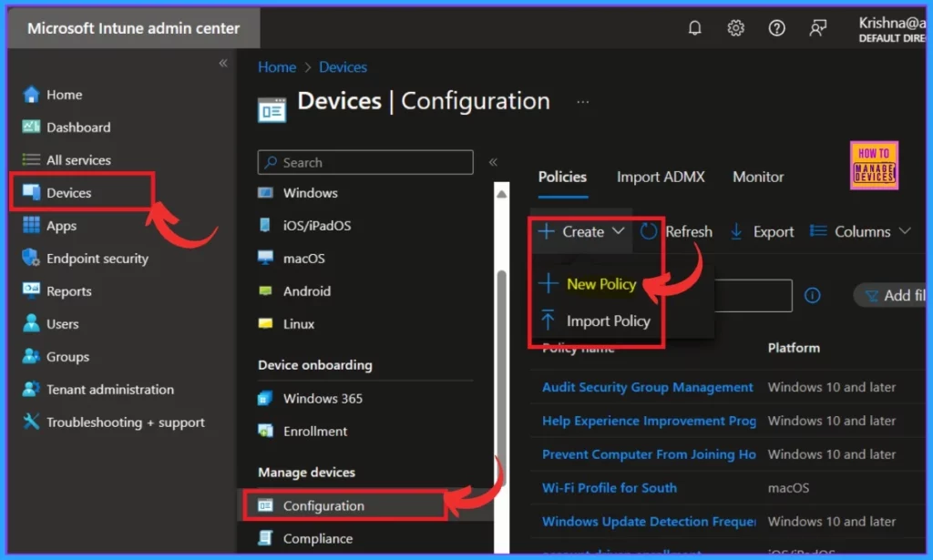This screenshot has width=933, height=560.
Task: Select iOS/iPadOS in the devices menu
Action: [316, 225]
